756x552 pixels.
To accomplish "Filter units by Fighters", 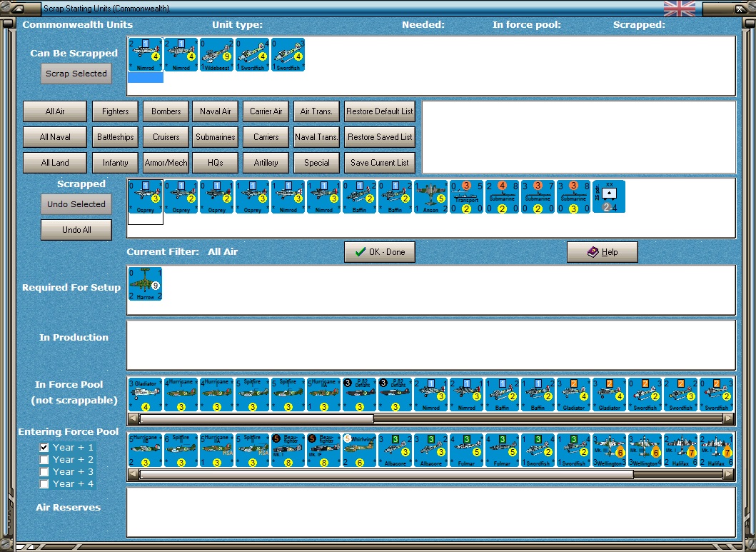I will click(x=115, y=111).
